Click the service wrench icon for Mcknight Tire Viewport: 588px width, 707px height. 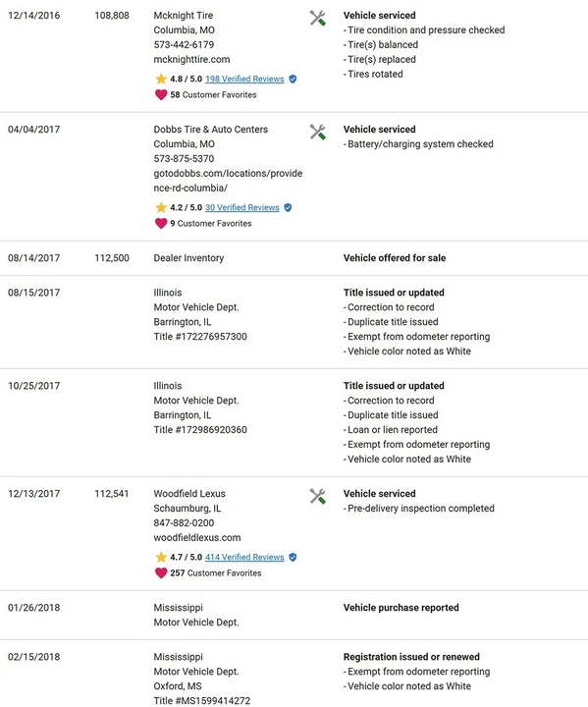(x=318, y=18)
